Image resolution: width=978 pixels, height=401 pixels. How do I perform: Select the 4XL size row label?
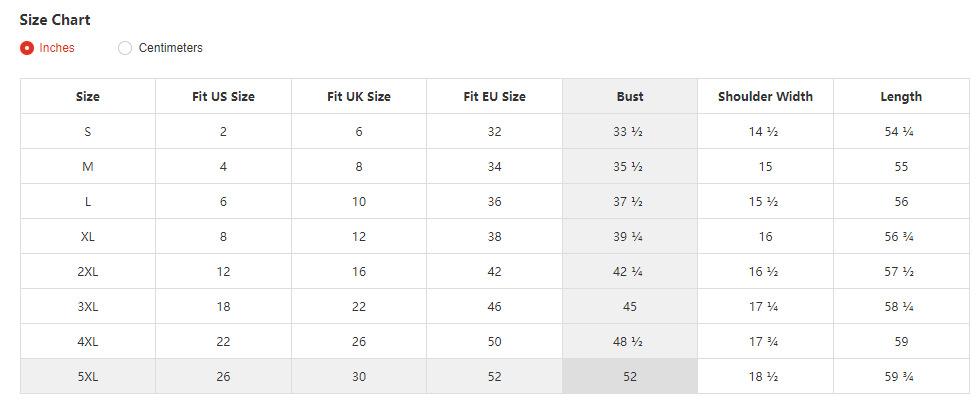[88, 342]
